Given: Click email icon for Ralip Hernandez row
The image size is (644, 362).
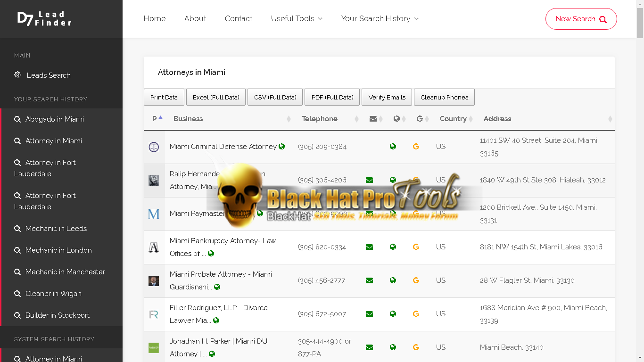Looking at the screenshot, I should [369, 180].
